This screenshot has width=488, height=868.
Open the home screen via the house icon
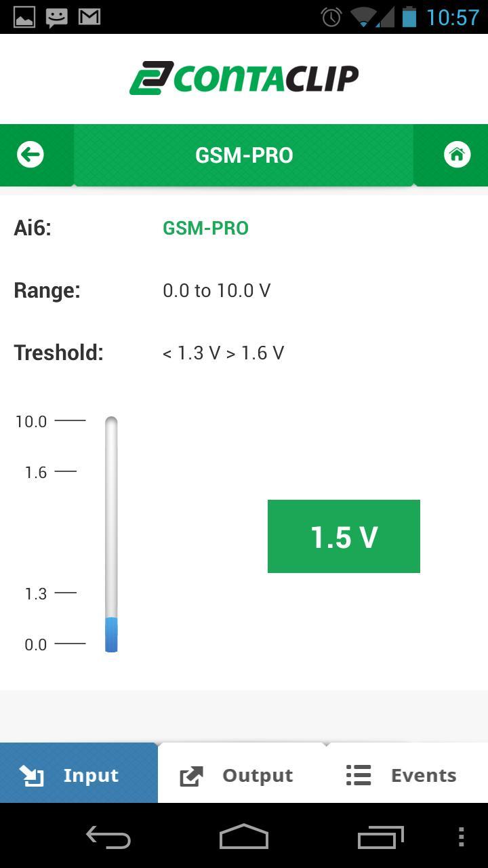point(457,155)
